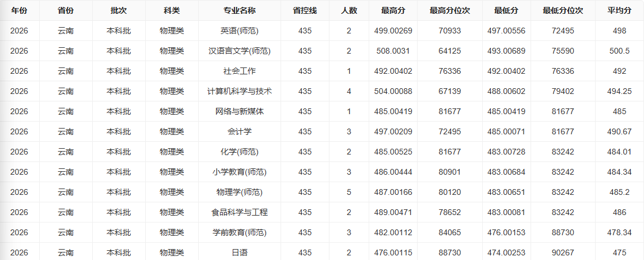Select the 会计学 major cell

click(240, 131)
